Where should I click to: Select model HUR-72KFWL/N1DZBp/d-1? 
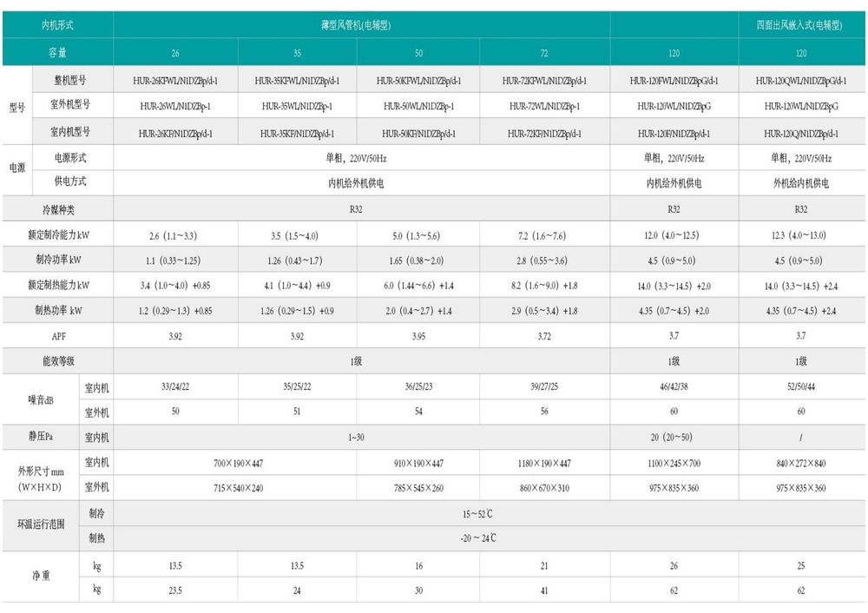coord(544,81)
